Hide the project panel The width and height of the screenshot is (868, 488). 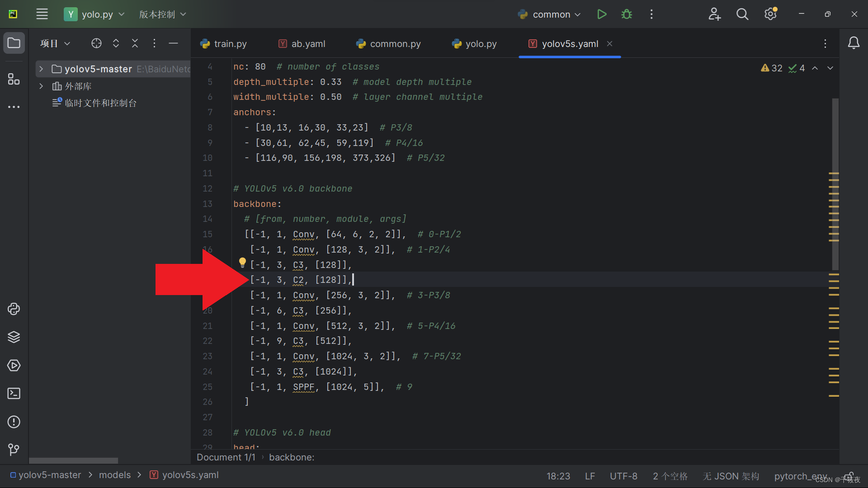point(173,43)
